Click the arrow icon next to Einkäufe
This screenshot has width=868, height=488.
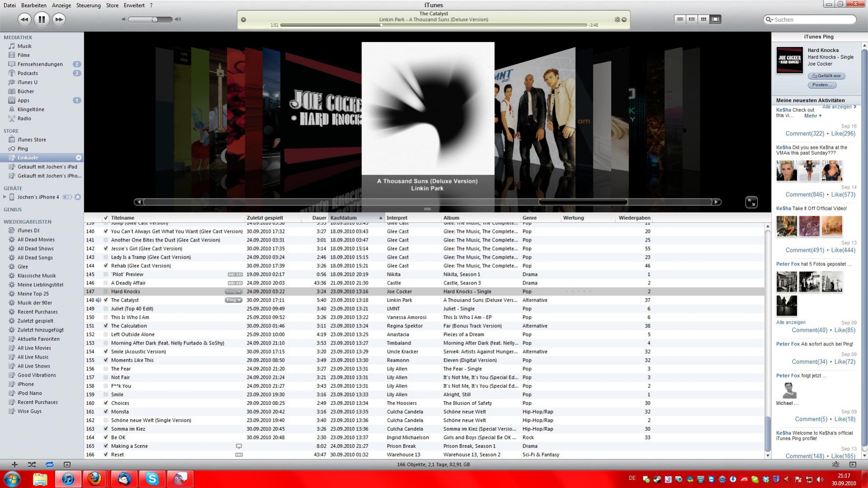[x=78, y=158]
